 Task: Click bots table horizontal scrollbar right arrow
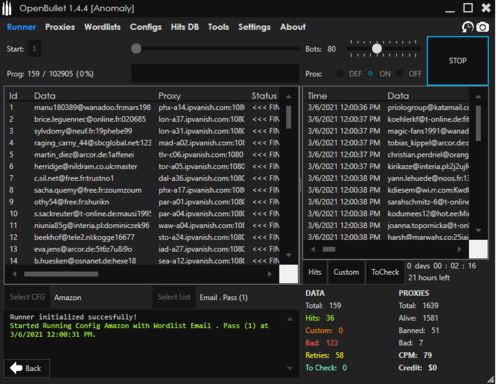270,274
